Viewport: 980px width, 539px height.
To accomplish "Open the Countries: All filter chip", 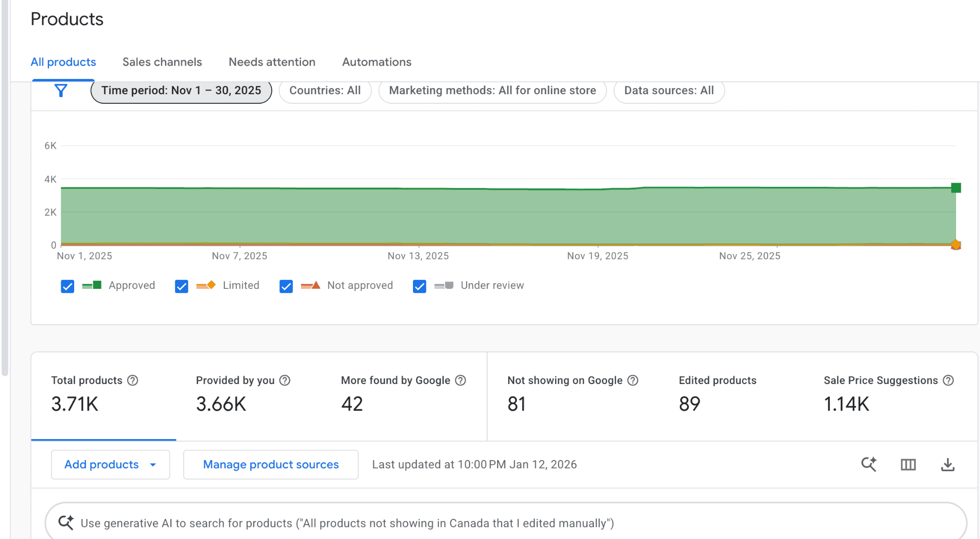I will coord(325,90).
